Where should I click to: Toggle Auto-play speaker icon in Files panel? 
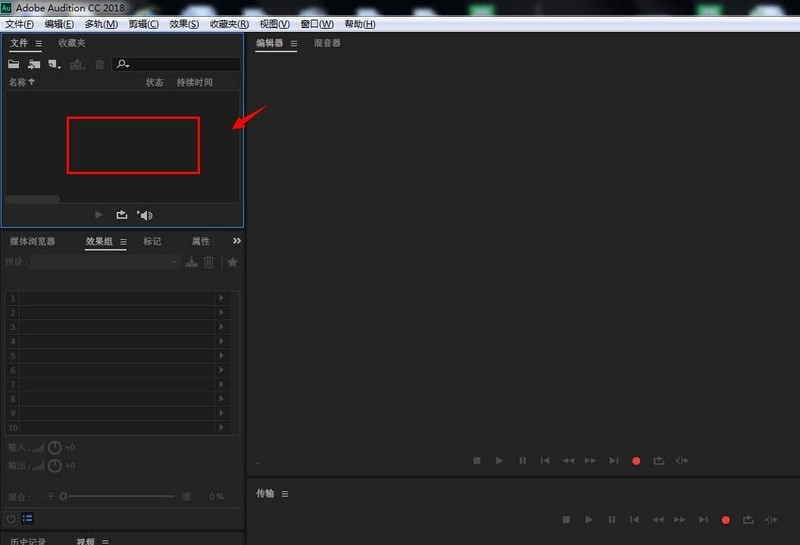[x=145, y=215]
